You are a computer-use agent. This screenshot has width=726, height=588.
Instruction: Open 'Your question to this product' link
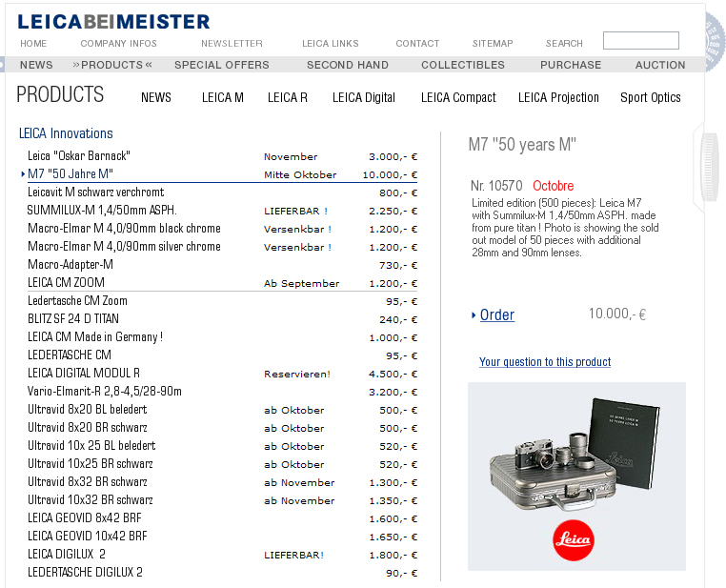coord(545,362)
